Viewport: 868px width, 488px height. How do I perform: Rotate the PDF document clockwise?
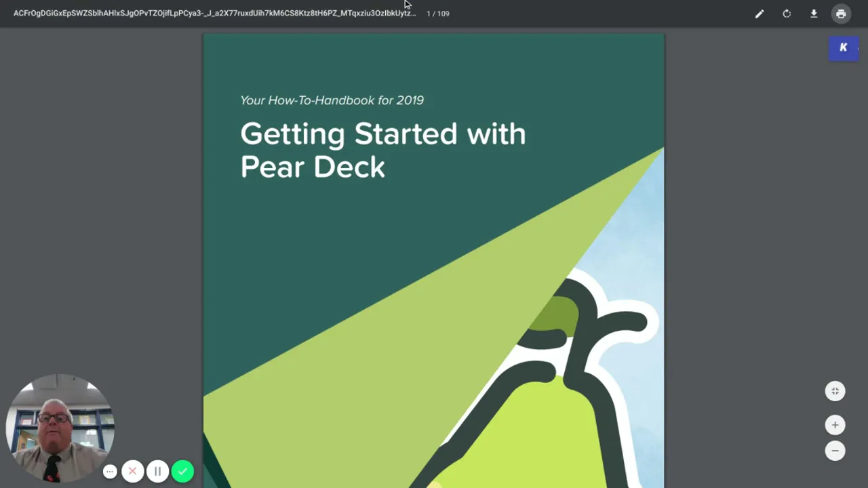[787, 14]
